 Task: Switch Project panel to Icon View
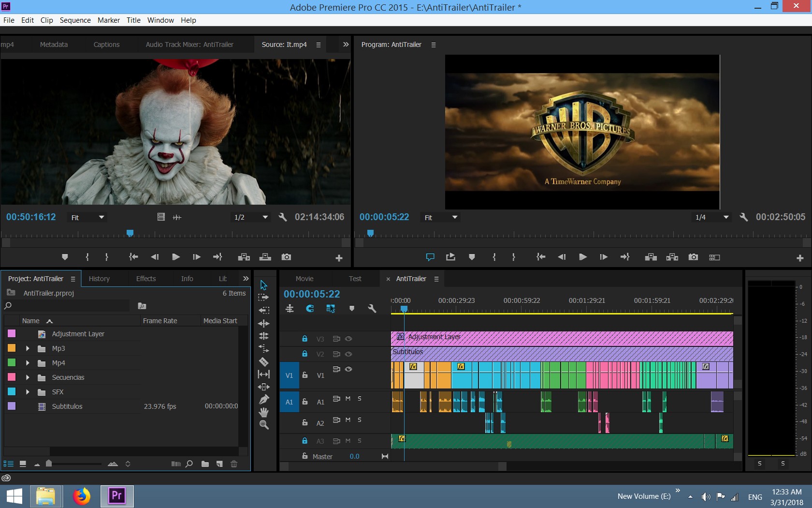[23, 464]
